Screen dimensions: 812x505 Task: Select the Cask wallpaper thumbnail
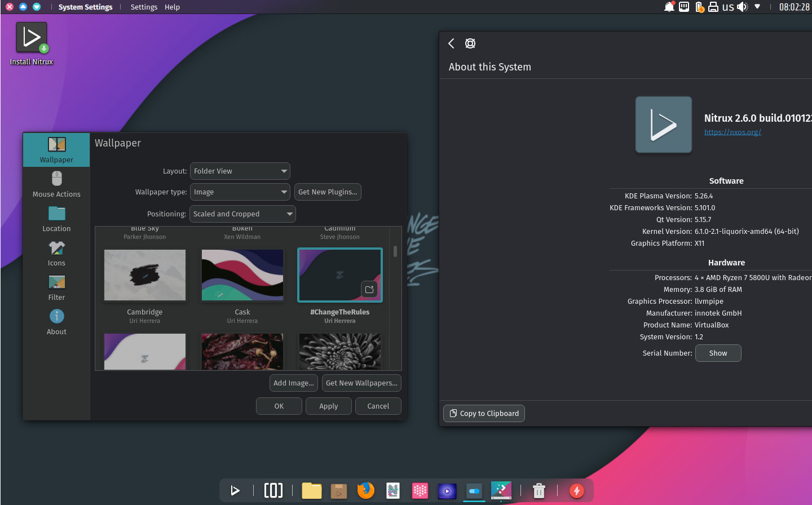point(242,275)
